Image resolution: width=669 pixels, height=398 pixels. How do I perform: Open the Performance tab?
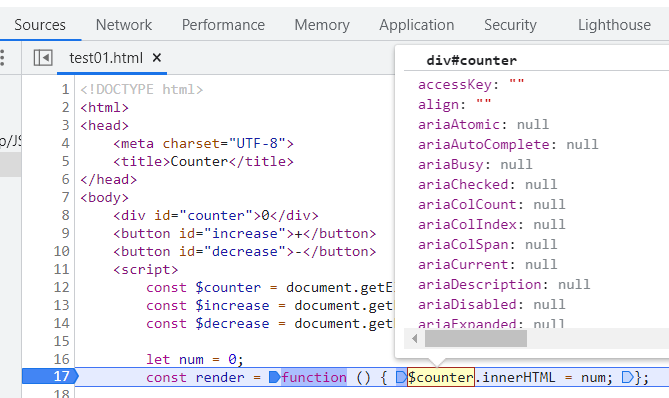223,25
